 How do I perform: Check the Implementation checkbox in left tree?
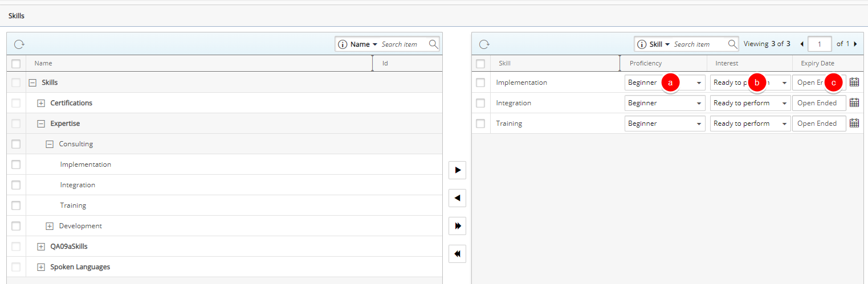coord(16,164)
